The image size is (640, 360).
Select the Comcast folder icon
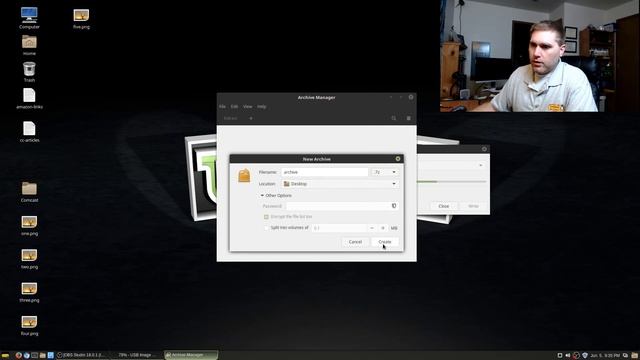point(29,192)
